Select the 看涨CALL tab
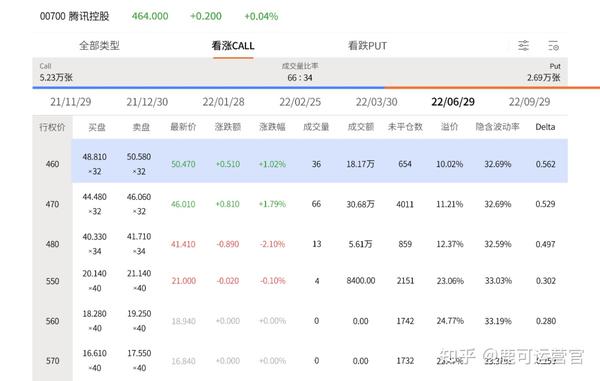 click(x=233, y=46)
